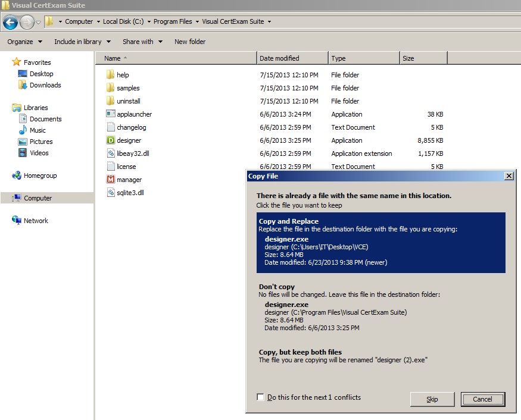Screen dimensions: 521x420
Task: Expand the arrow after Program Files in address bar
Action: point(197,21)
